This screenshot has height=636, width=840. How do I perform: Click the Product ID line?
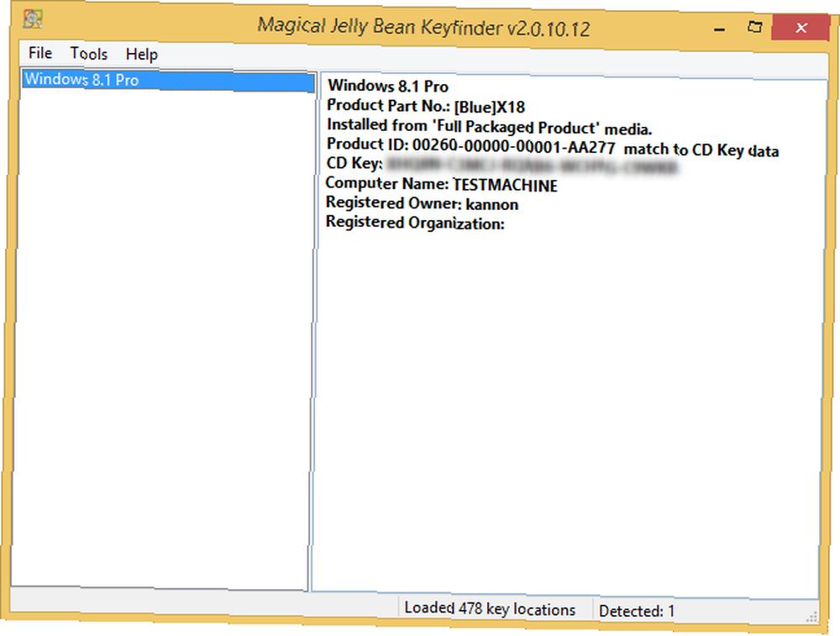553,146
